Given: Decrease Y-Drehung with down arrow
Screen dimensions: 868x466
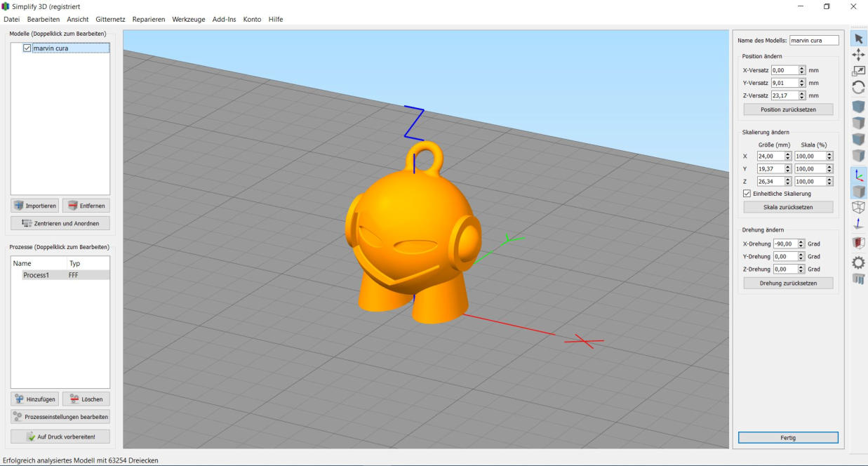Looking at the screenshot, I should (x=802, y=258).
